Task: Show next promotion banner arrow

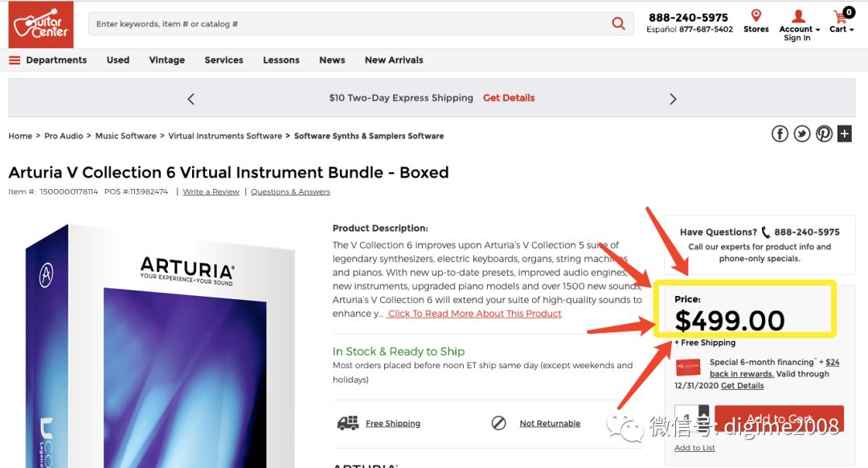Action: pos(673,99)
